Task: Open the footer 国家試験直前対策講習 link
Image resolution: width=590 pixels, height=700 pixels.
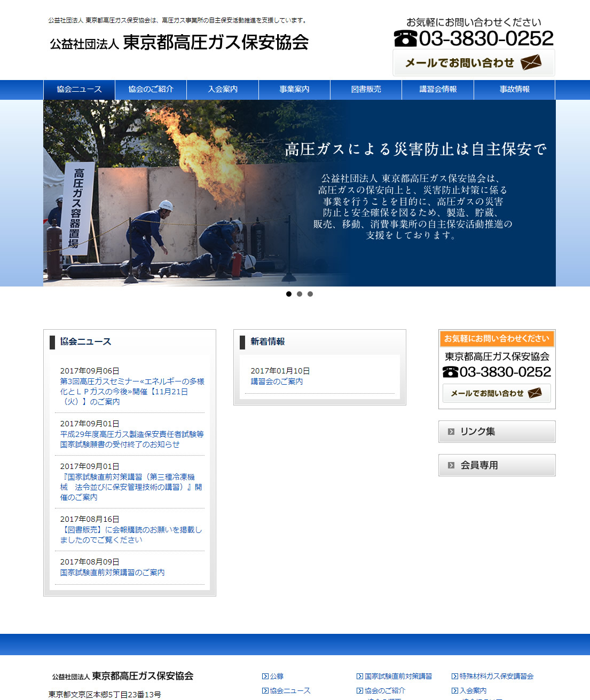Action: (x=398, y=676)
